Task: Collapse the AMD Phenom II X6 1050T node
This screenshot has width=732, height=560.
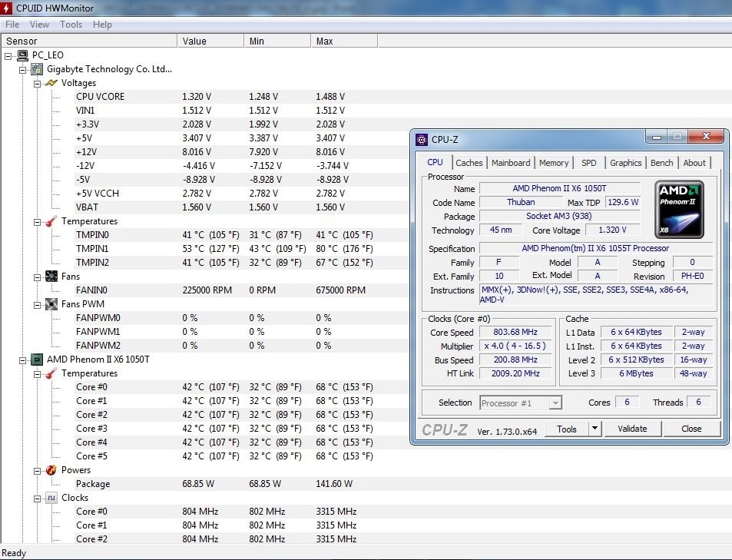Action: tap(22, 360)
